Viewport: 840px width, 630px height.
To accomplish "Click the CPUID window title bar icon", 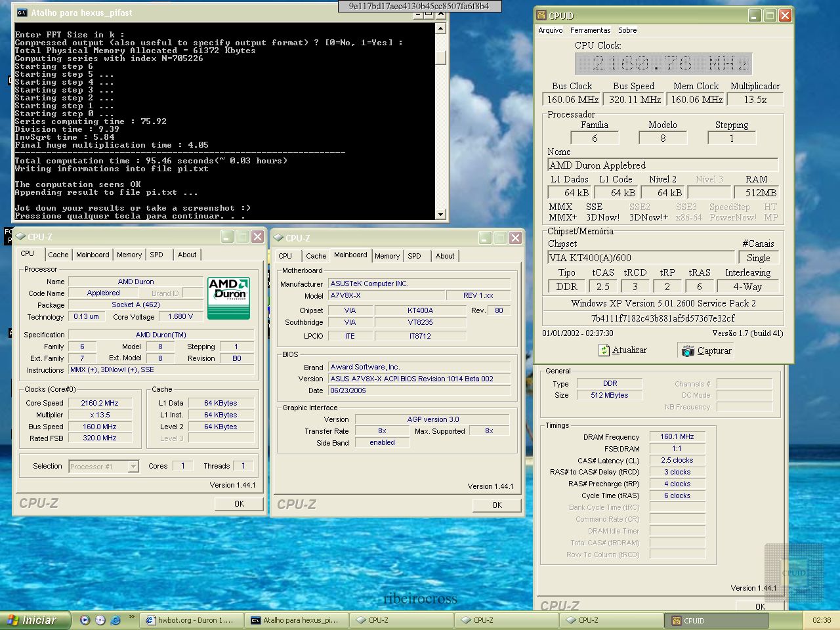I will coord(541,15).
